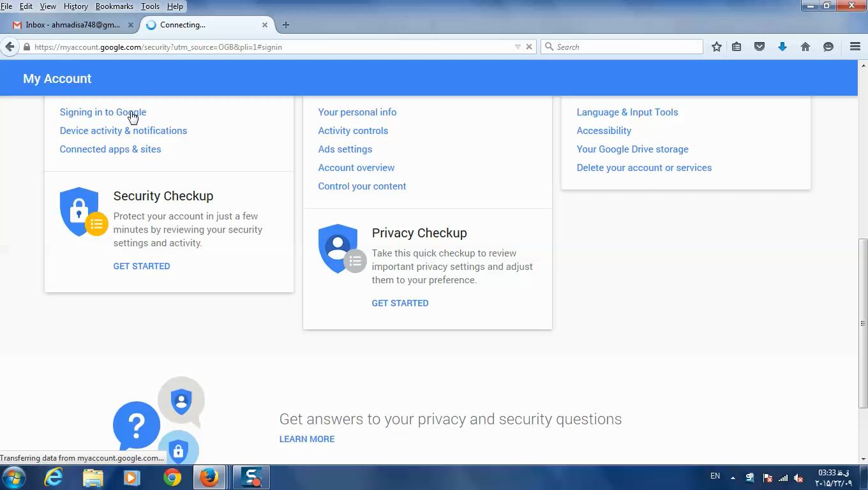Screen dimensions: 868x490
Task: Click the Firefox search input field
Action: pos(622,47)
